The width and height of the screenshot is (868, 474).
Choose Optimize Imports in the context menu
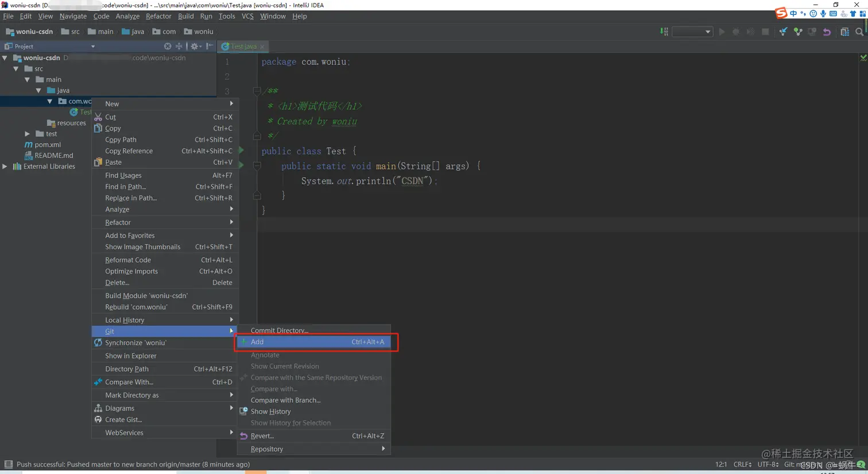coord(165,271)
